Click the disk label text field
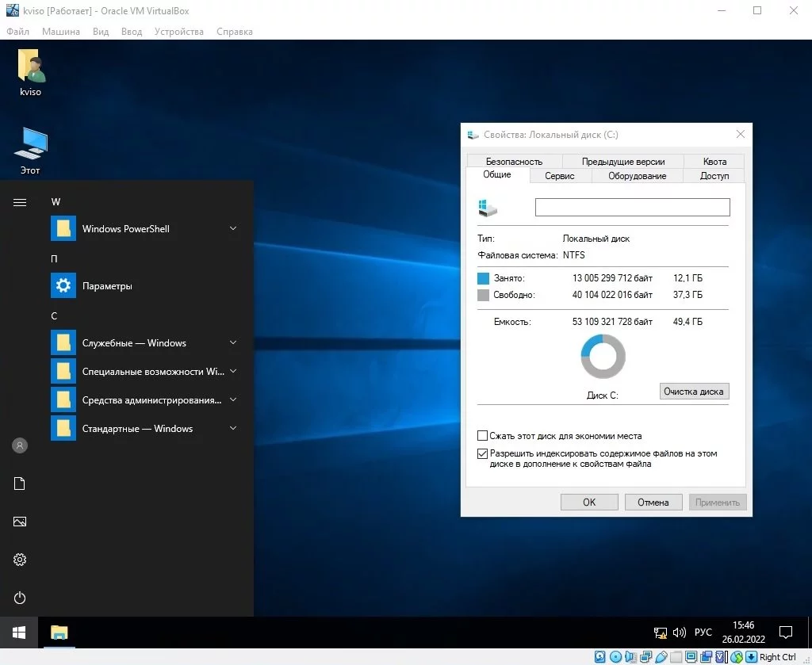The height and width of the screenshot is (665, 812). coord(632,207)
